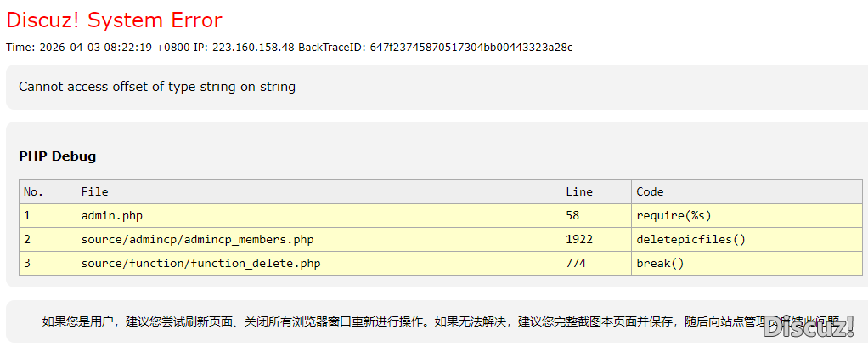The height and width of the screenshot is (347, 868).
Task: Click line number 1922 cell
Action: 579,240
